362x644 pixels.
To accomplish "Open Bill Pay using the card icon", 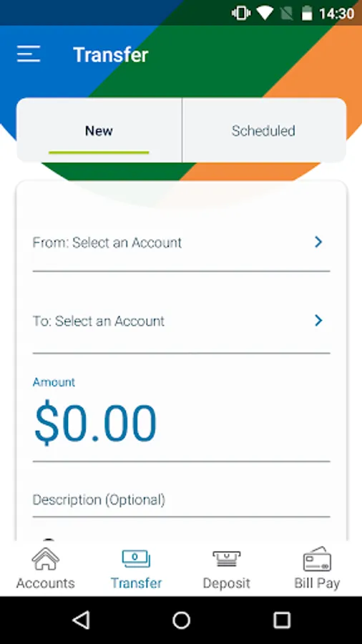I will pos(317,559).
